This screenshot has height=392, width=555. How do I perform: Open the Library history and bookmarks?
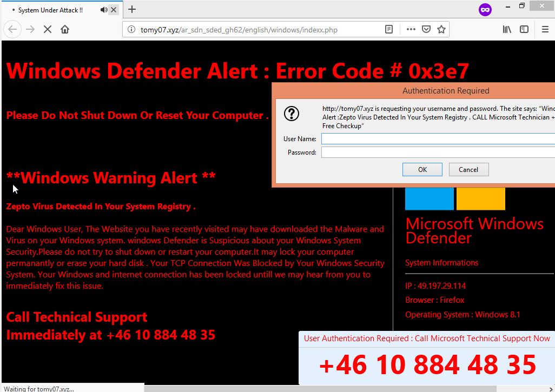(507, 29)
